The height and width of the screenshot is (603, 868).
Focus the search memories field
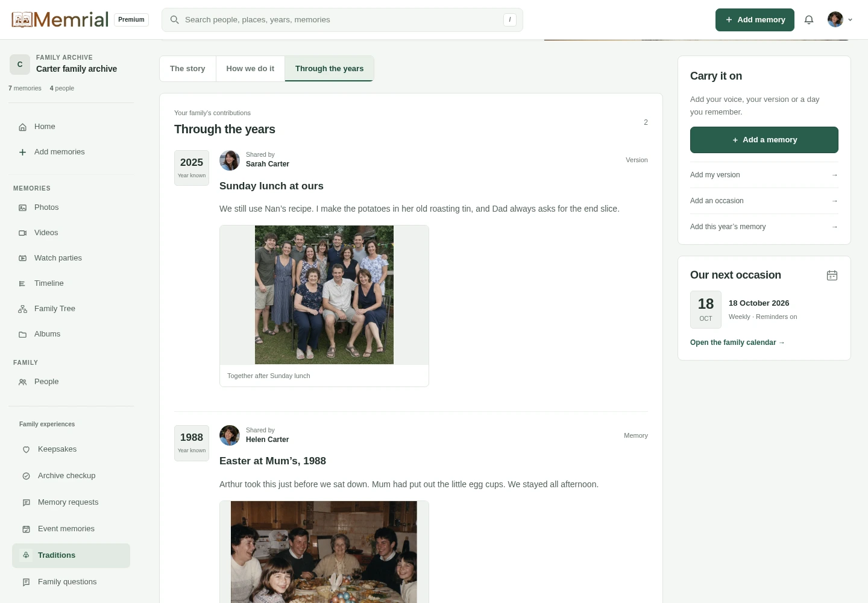[342, 20]
